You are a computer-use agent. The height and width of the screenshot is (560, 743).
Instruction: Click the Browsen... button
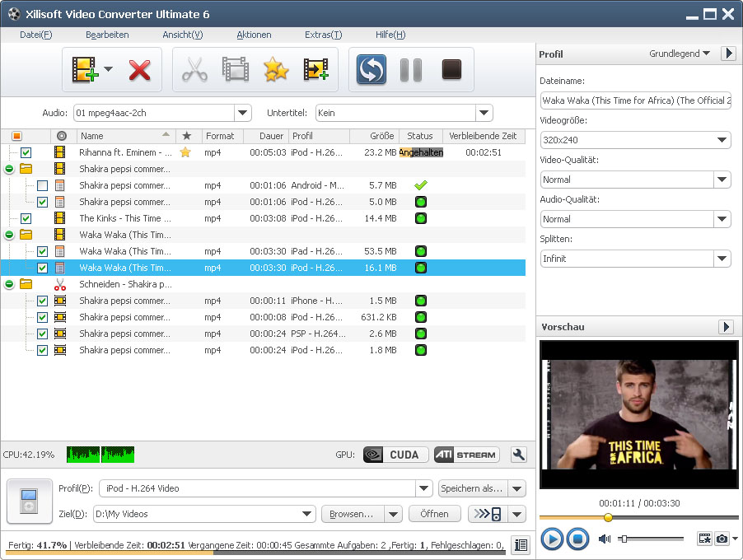tap(353, 514)
